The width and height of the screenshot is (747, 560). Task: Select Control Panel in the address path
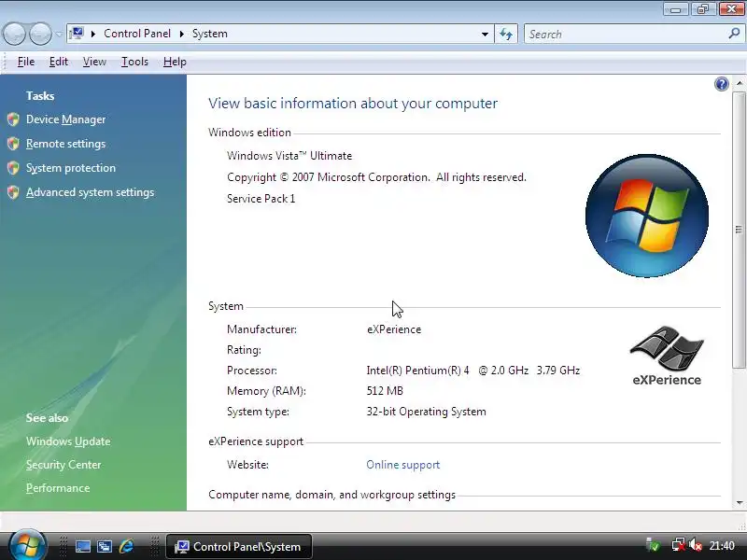[137, 34]
